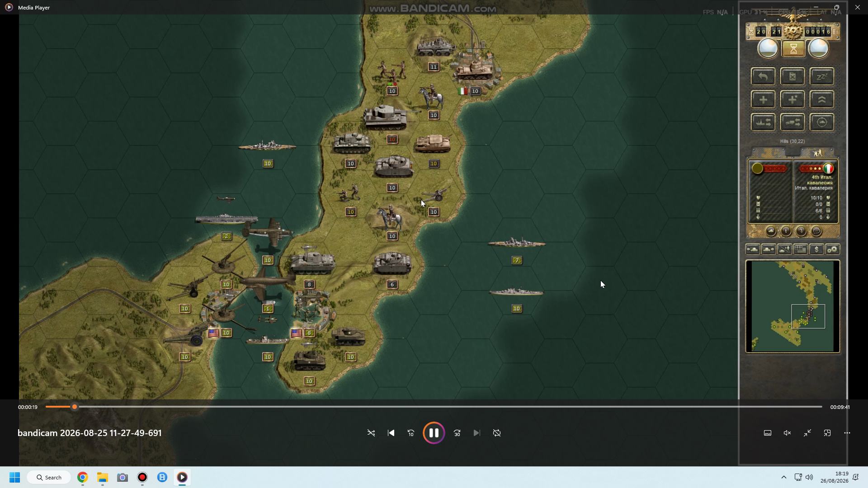Unmute the Media Player volume
Viewport: 868px width, 488px height.
[x=787, y=433]
